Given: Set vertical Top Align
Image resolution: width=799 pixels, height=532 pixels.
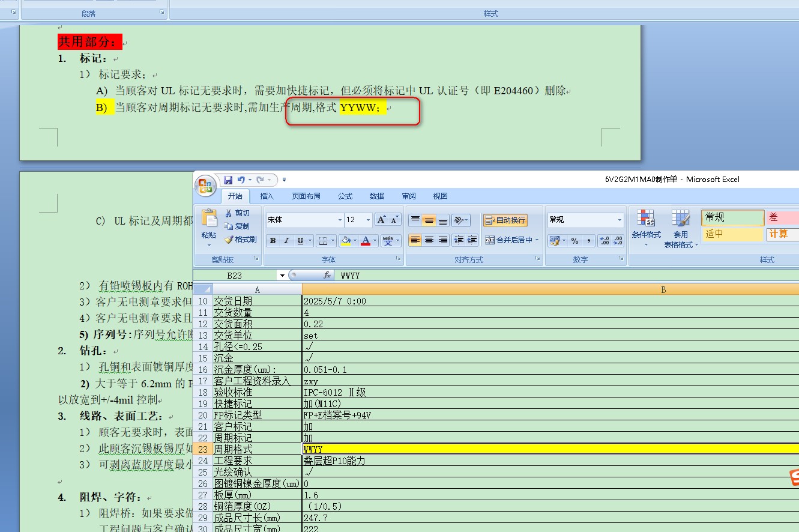Looking at the screenshot, I should (x=415, y=220).
